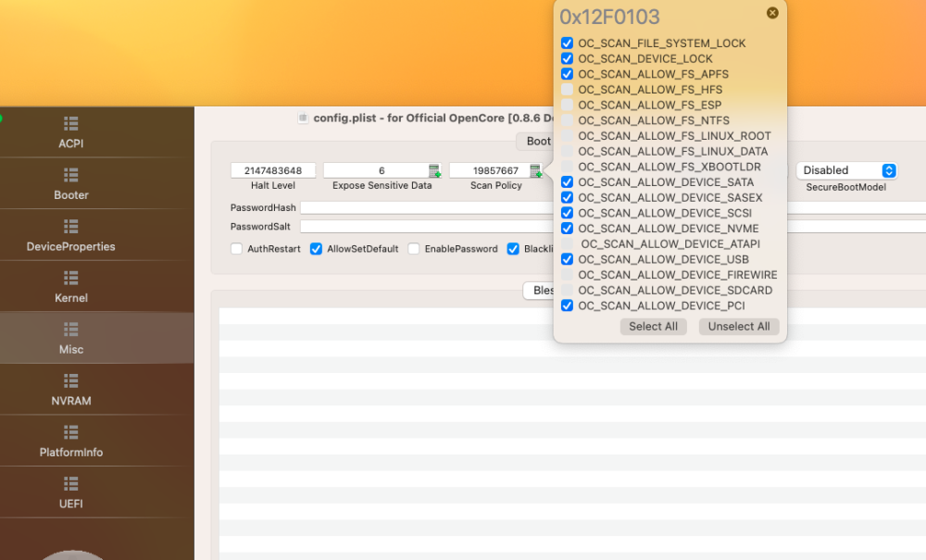Open the Booter section icon

pos(71,175)
